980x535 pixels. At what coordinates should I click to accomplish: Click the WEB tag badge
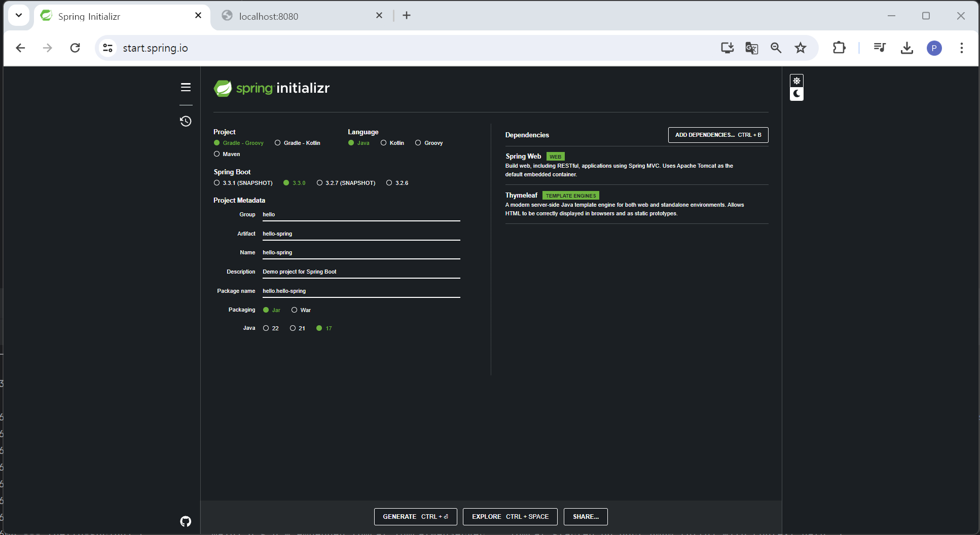[x=556, y=157]
